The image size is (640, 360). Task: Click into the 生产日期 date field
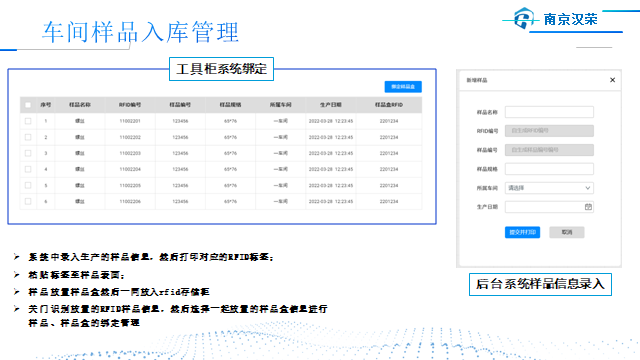pos(549,207)
